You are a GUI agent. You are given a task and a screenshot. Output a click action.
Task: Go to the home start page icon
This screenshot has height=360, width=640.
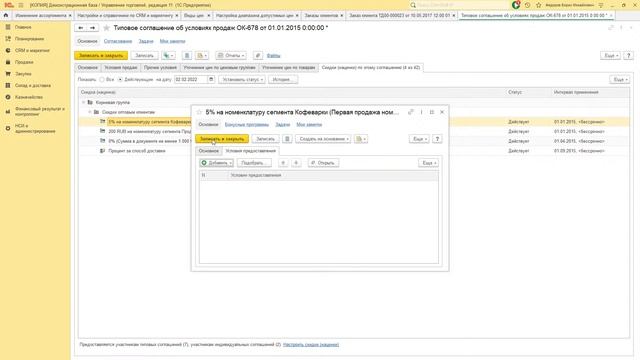[x=6, y=15]
